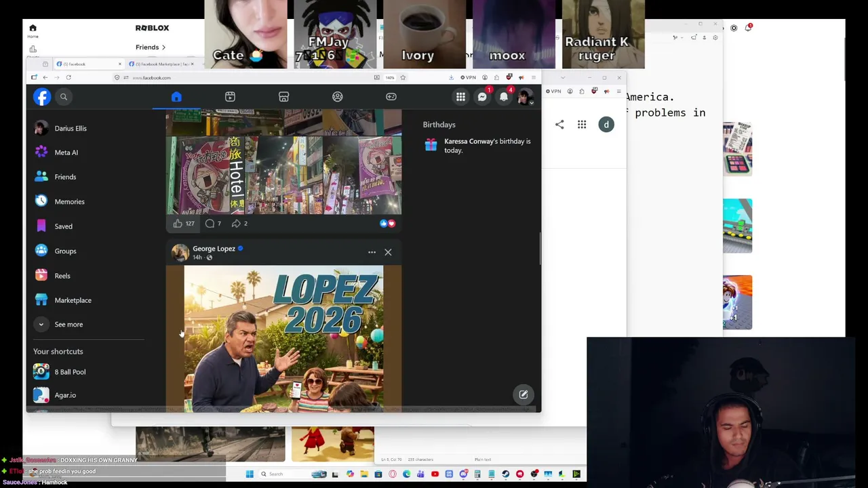868x488 pixels.
Task: Open the Facebook menu grid icon
Action: (x=460, y=97)
